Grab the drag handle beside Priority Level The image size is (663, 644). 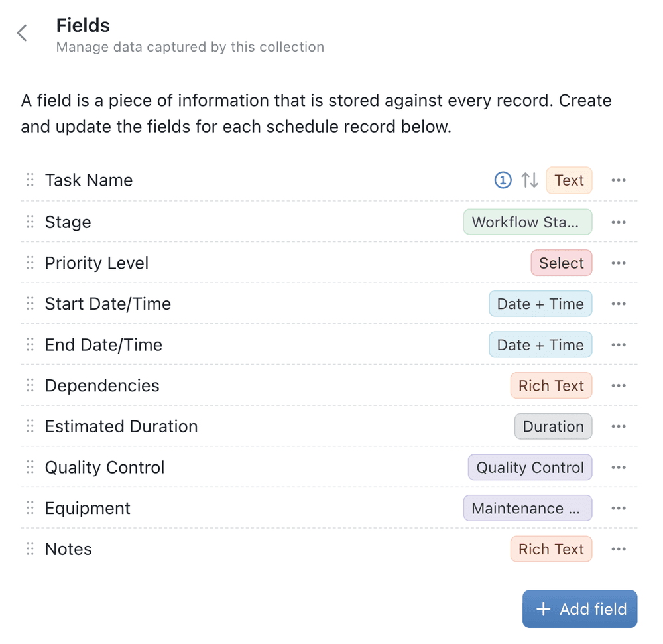point(30,263)
